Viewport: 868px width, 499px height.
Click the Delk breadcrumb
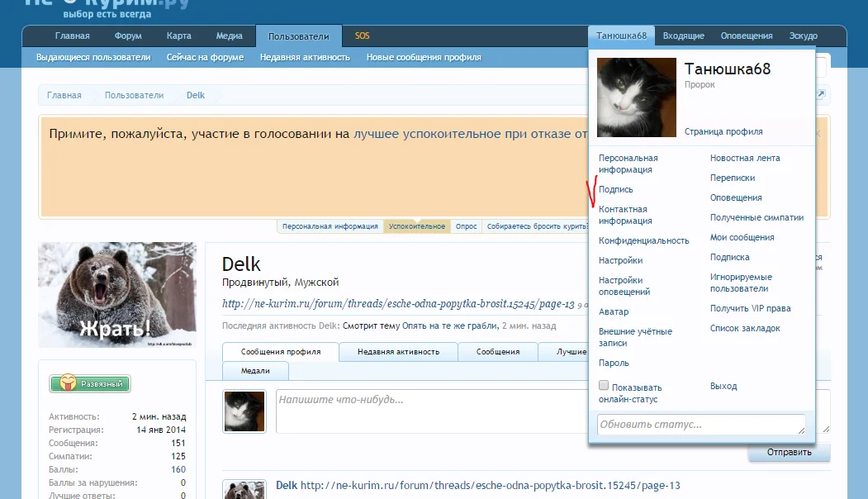click(196, 95)
